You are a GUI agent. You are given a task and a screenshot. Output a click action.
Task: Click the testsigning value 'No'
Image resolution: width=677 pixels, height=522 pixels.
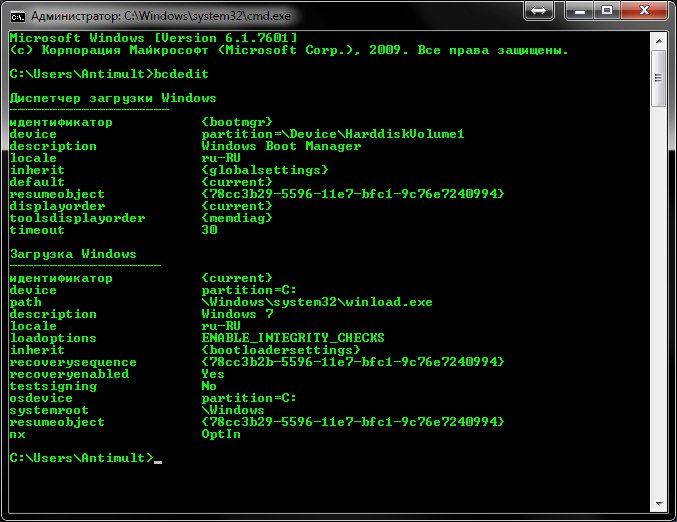(x=209, y=386)
